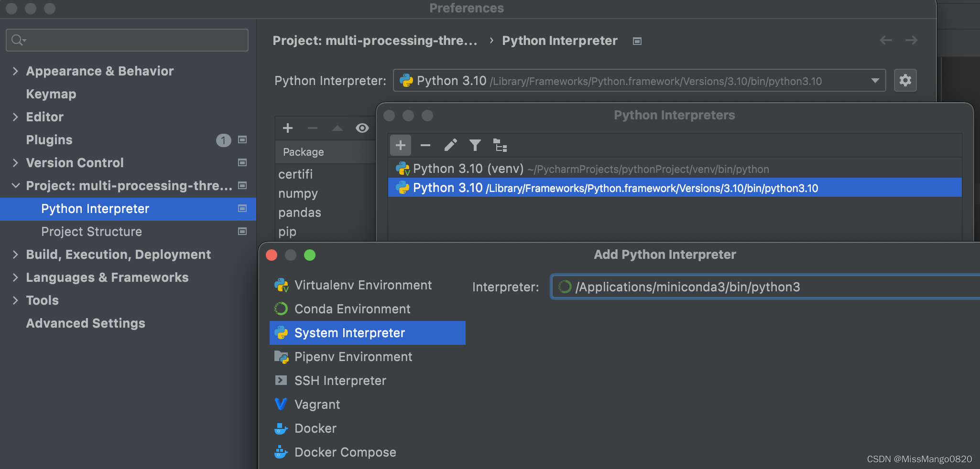Select Virtualenv Environment option
Viewport: 980px width, 469px height.
[367, 285]
